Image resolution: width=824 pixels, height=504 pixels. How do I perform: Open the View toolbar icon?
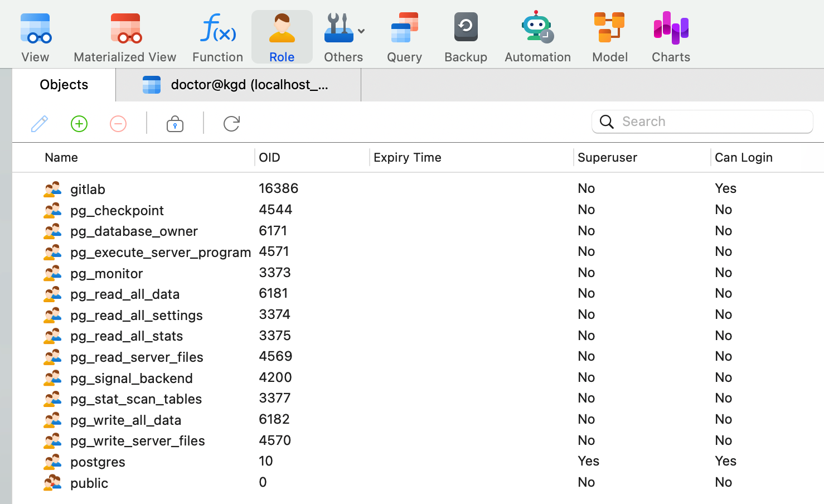[x=36, y=37]
